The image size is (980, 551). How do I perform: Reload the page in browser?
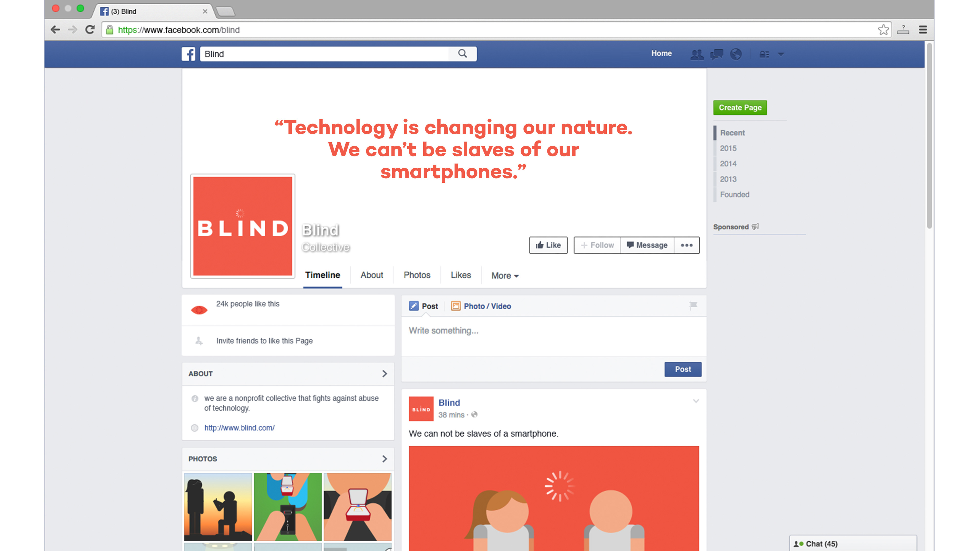(90, 30)
